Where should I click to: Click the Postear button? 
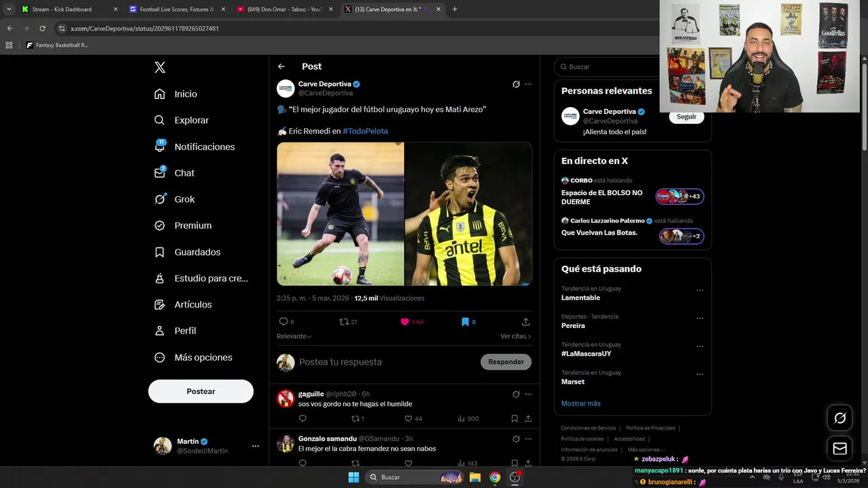tap(201, 391)
